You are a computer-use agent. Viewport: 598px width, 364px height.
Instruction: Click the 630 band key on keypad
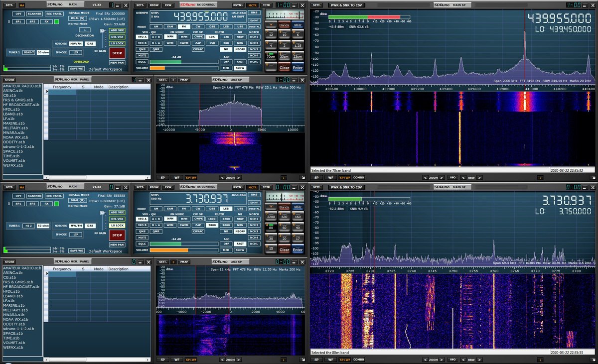[284, 216]
